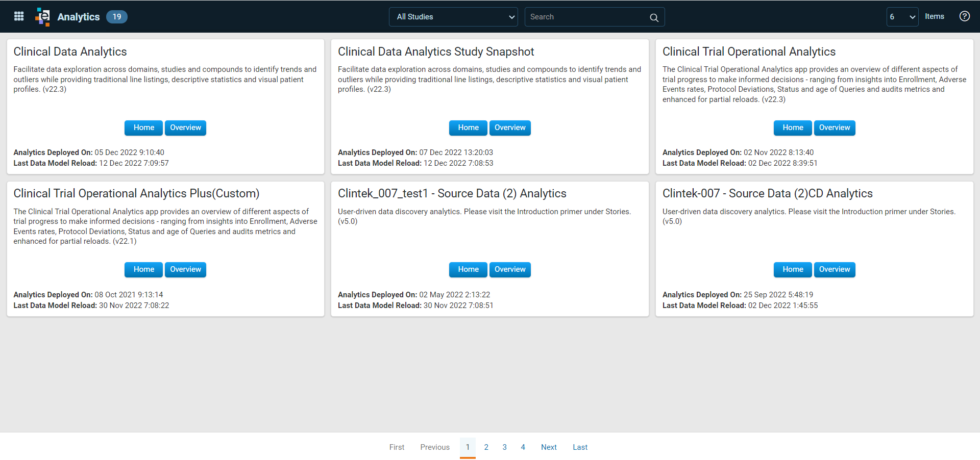Expand the All Studies dropdown
Image resolution: width=980 pixels, height=460 pixels.
[x=453, y=17]
